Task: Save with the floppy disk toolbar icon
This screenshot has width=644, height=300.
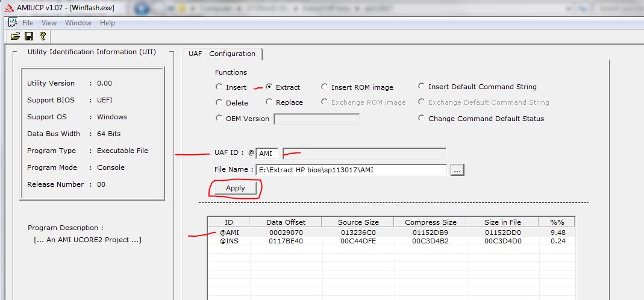Action: pyautogui.click(x=29, y=36)
